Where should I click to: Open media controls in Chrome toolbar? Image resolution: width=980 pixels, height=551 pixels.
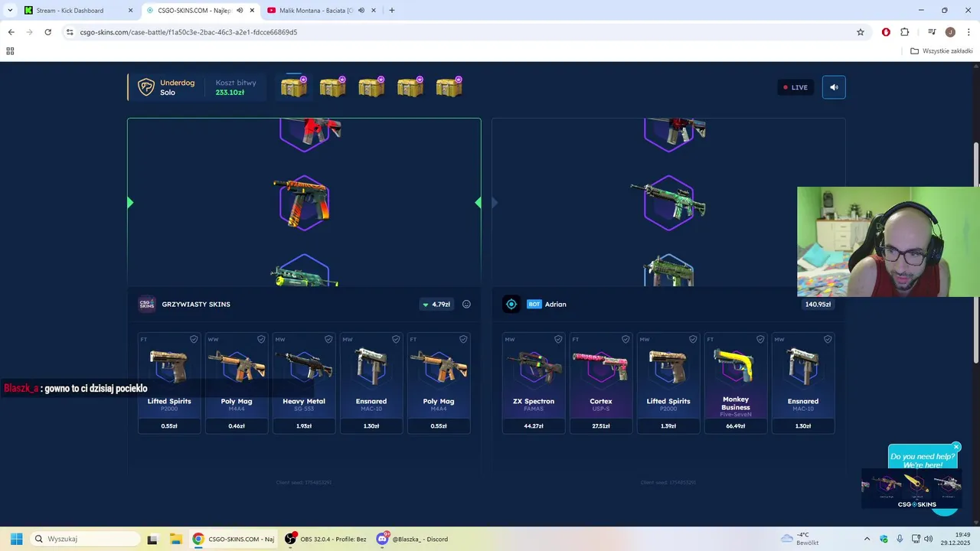click(x=932, y=32)
